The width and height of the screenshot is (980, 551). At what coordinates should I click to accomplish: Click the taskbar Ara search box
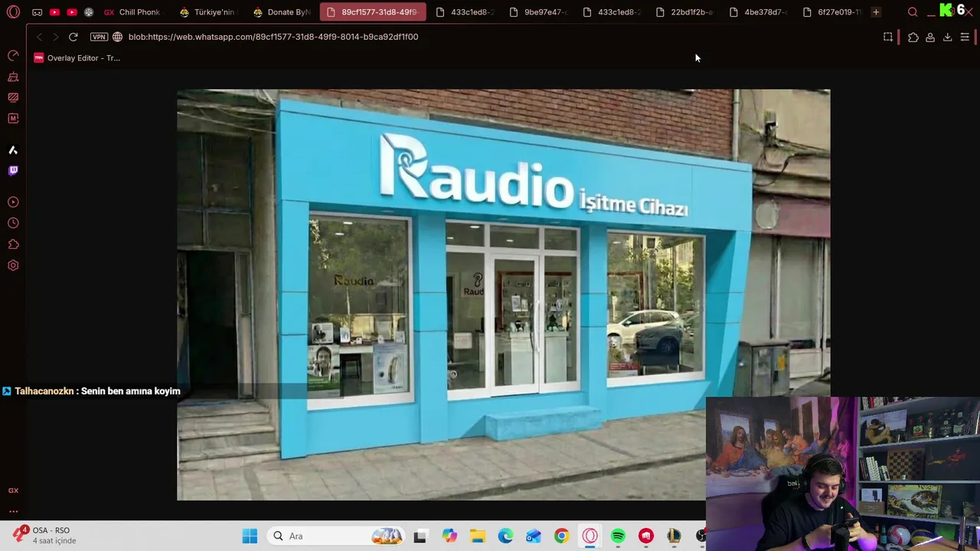click(x=335, y=536)
